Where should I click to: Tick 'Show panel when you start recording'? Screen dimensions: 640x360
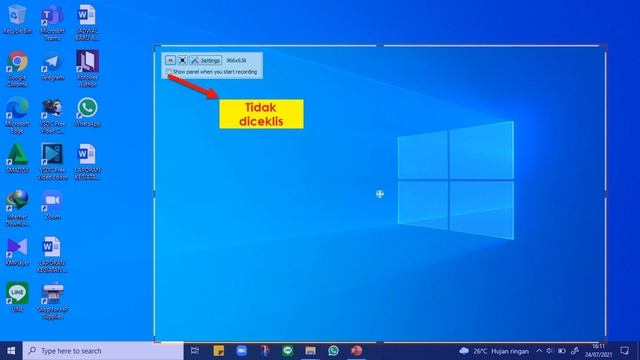point(169,72)
